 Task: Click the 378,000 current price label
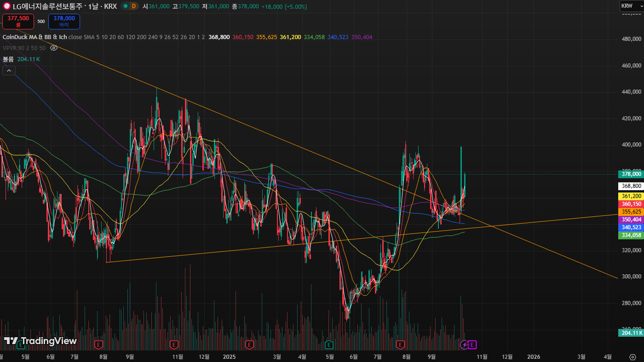pos(631,174)
